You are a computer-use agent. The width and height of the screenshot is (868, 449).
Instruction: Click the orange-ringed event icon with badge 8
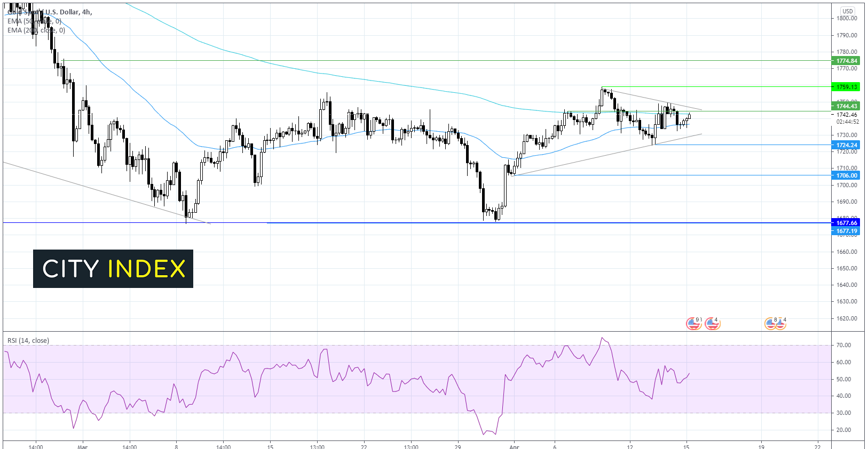770,323
